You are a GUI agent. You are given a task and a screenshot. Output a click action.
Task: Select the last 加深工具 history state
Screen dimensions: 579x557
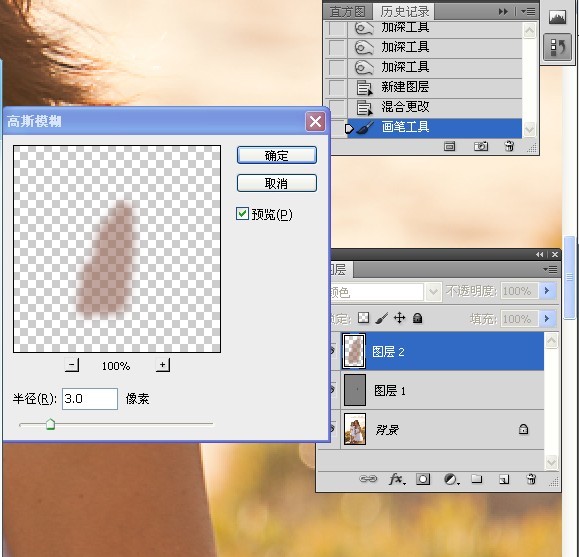point(435,68)
